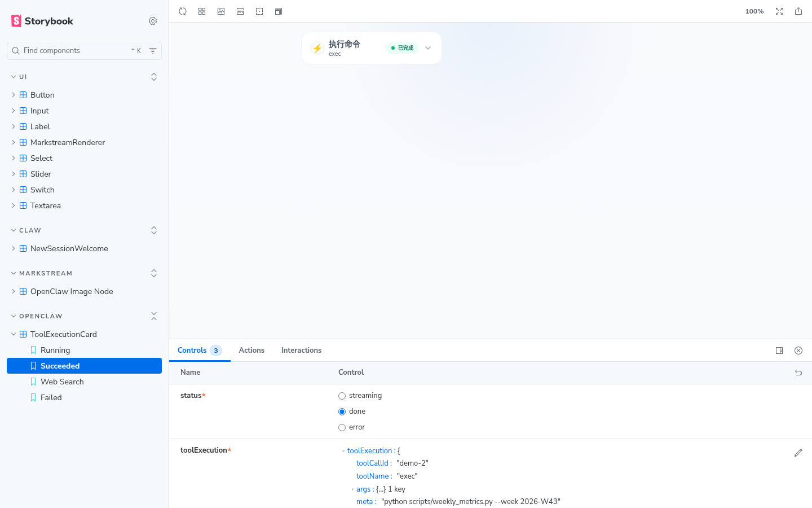This screenshot has width=812, height=508.
Task: Click the lightning bolt exec icon
Action: point(317,48)
